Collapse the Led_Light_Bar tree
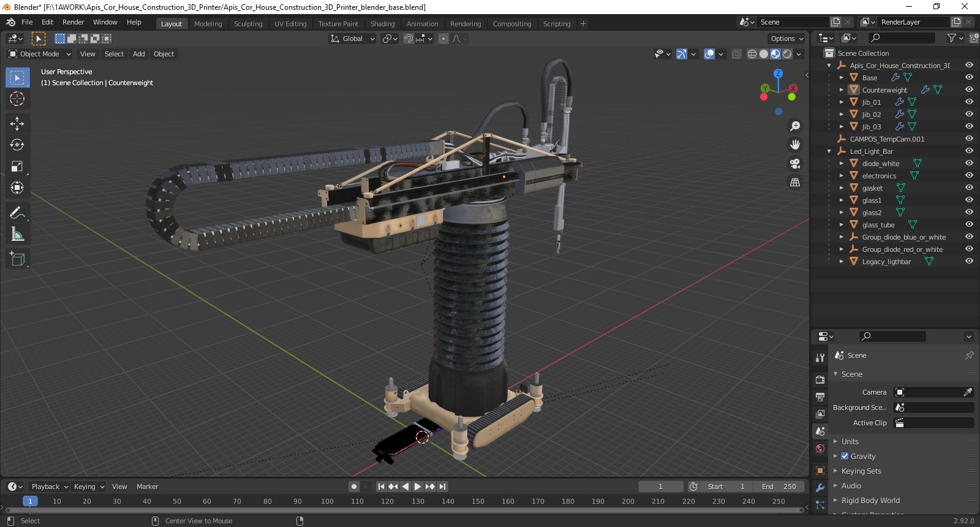980x527 pixels. tap(829, 151)
